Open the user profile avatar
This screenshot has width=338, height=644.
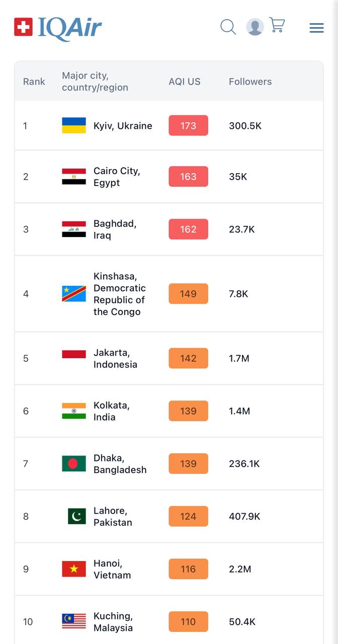pyautogui.click(x=255, y=27)
